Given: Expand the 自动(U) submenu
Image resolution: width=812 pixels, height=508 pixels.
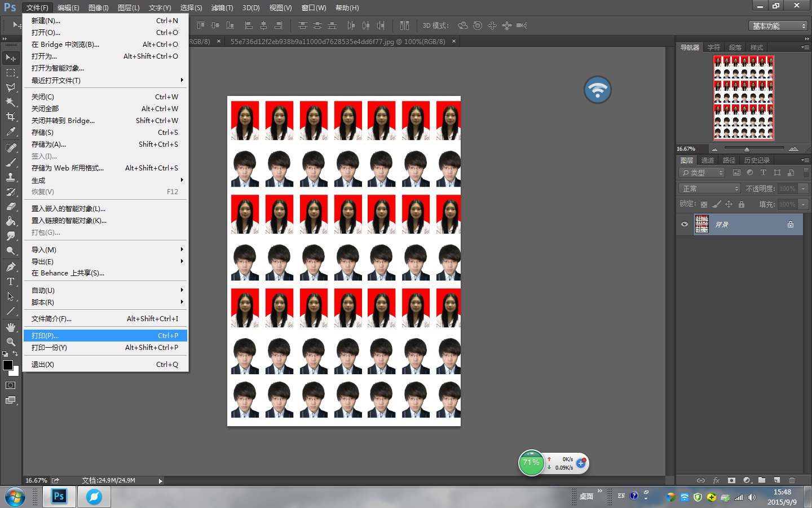Looking at the screenshot, I should pyautogui.click(x=105, y=290).
